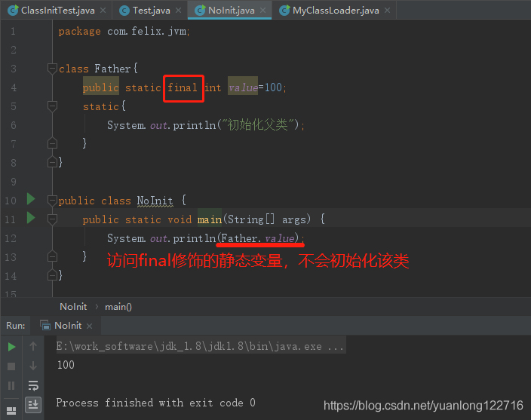The image size is (531, 420).
Task: Run main method from the line 11 gutter
Action: click(x=31, y=218)
